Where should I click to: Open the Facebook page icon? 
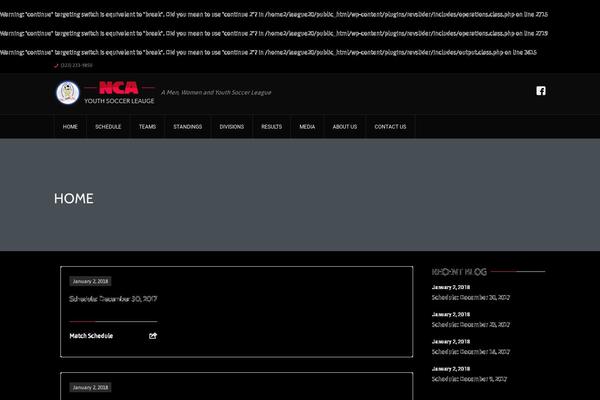pyautogui.click(x=541, y=91)
